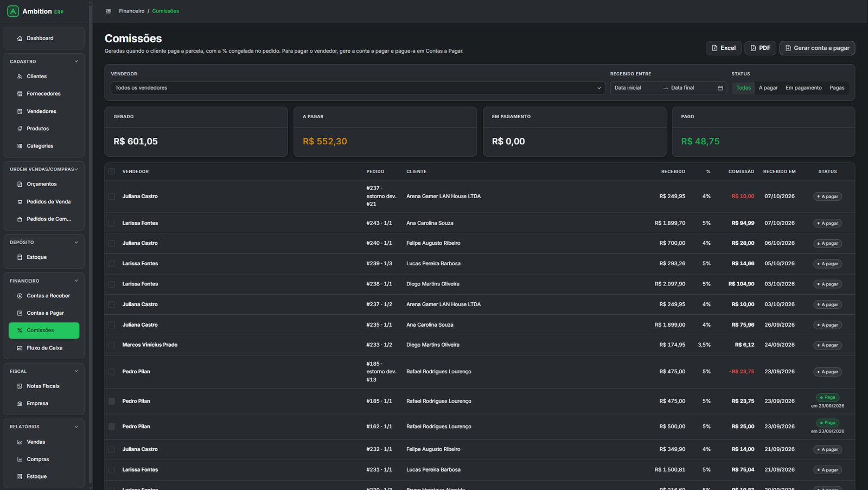The image size is (868, 490).
Task: Check the Larissa Fontes #243 row checkbox
Action: [x=112, y=223]
